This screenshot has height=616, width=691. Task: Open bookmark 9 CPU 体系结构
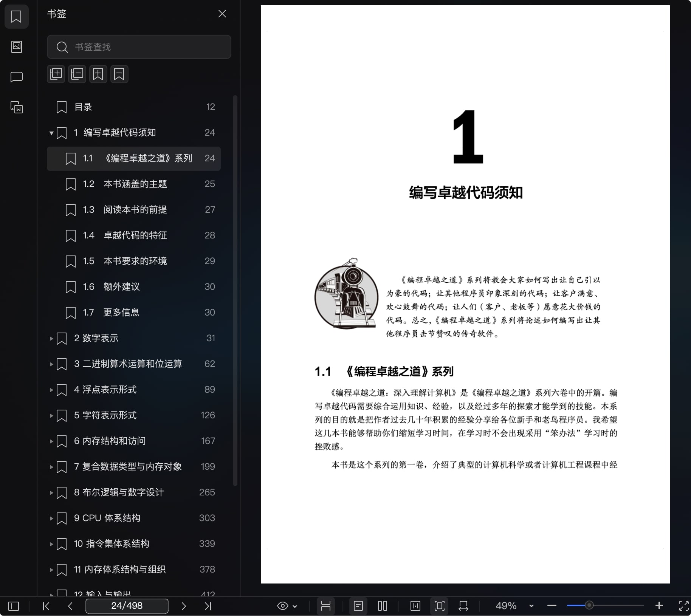[134, 518]
